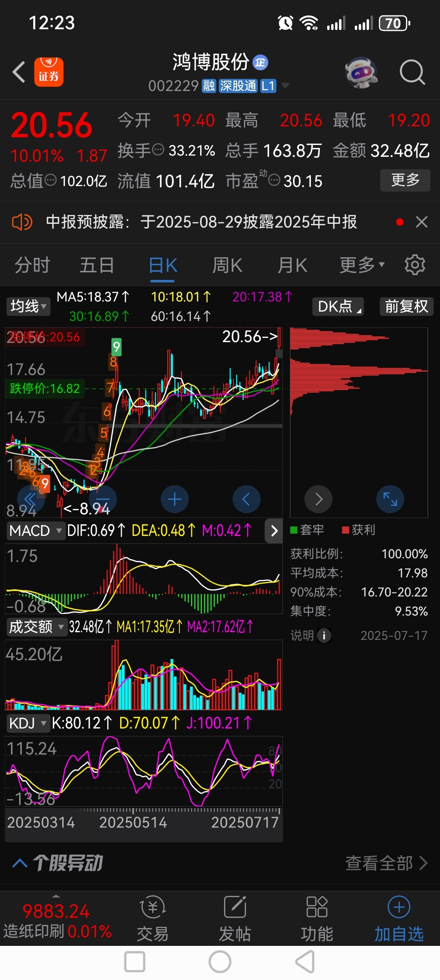Tap the Android recent apps square button
Viewport: 440px width, 980px height.
[135, 962]
